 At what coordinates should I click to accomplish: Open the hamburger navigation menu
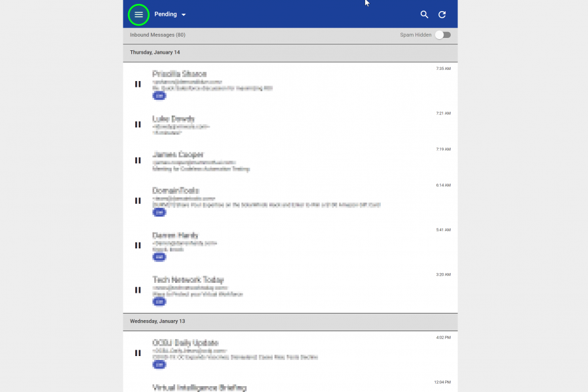139,14
